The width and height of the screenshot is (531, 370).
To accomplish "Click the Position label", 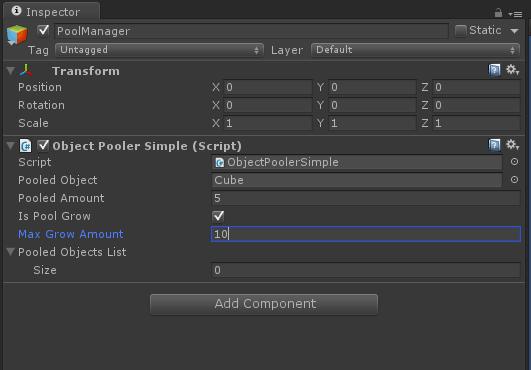I will tap(40, 87).
